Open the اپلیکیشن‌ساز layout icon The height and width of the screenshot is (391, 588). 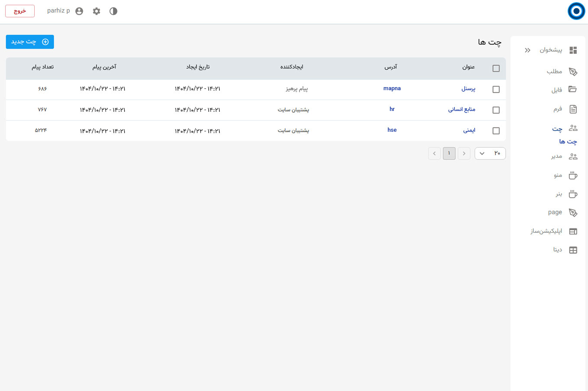573,231
